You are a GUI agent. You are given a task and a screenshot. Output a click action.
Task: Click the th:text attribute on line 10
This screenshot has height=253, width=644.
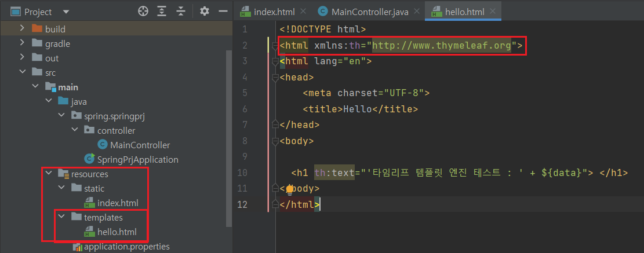click(x=334, y=173)
